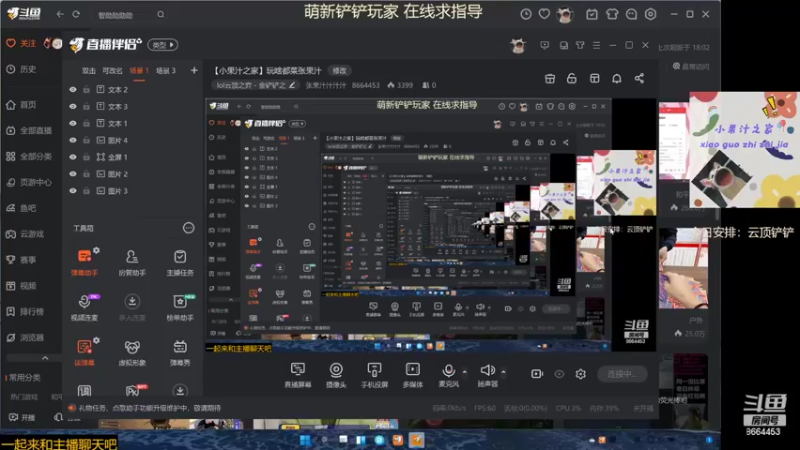Image resolution: width=800 pixels, height=450 pixels.
Task: Click the 麦克风 microphone icon
Action: (448, 370)
